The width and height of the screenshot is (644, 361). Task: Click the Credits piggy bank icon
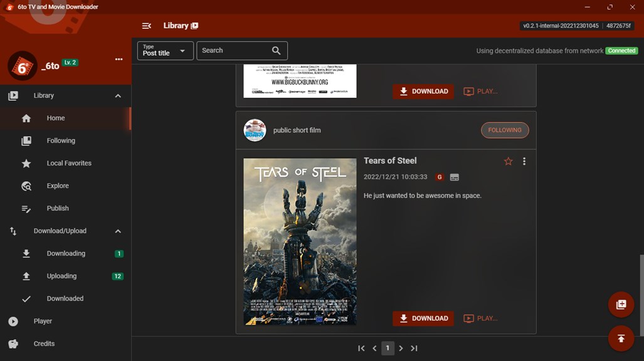pos(13,343)
